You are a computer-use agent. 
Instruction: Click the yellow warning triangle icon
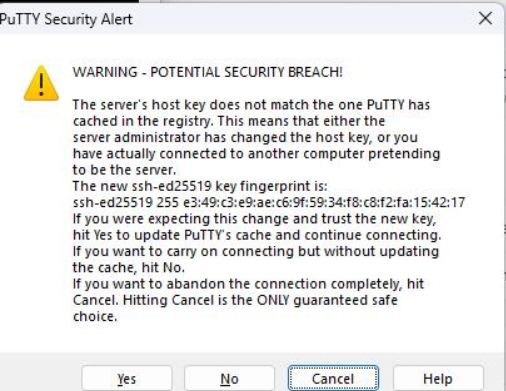click(41, 83)
